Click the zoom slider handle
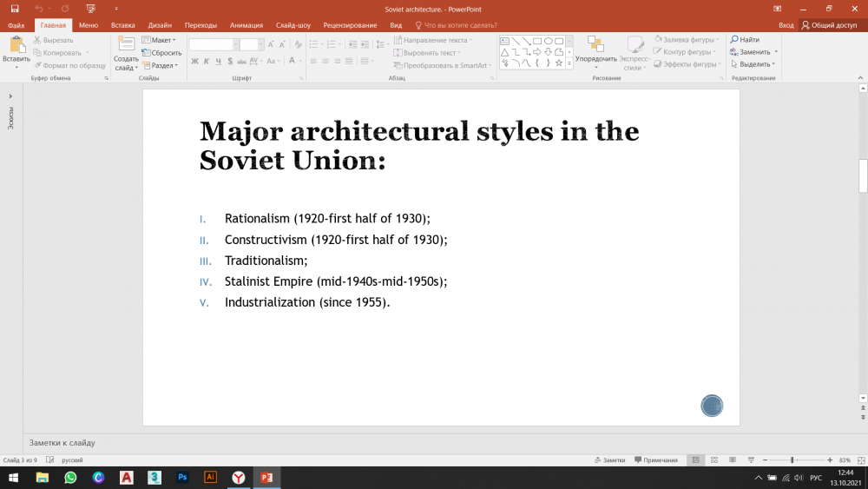Screen dimensions: 868x489 pyautogui.click(x=792, y=459)
